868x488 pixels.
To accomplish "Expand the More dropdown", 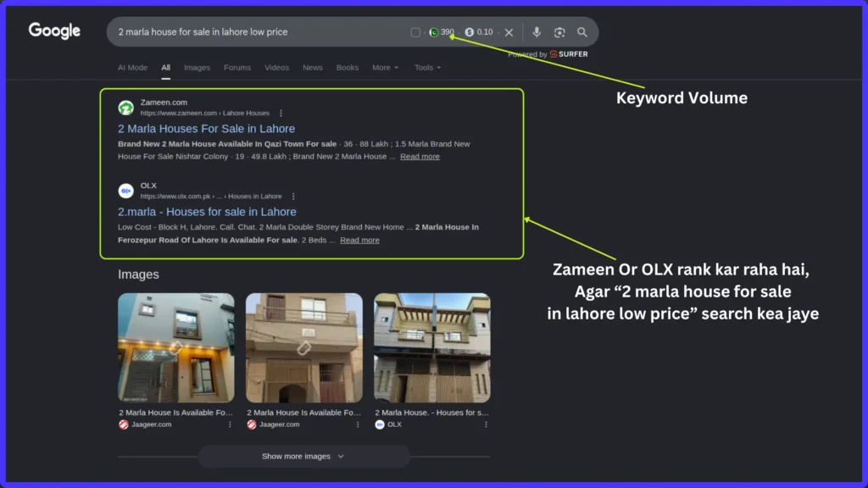I will pyautogui.click(x=385, y=68).
